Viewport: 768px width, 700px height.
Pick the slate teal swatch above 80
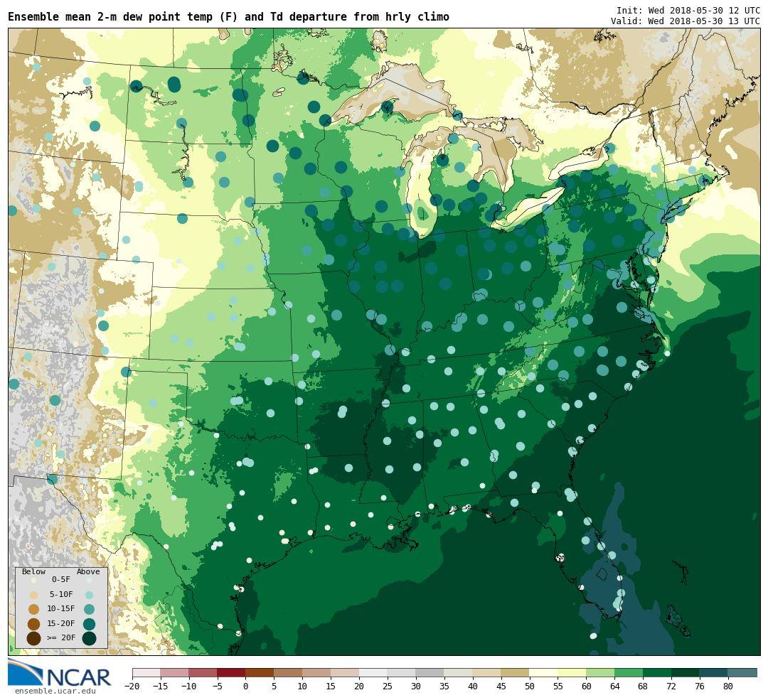tap(743, 672)
